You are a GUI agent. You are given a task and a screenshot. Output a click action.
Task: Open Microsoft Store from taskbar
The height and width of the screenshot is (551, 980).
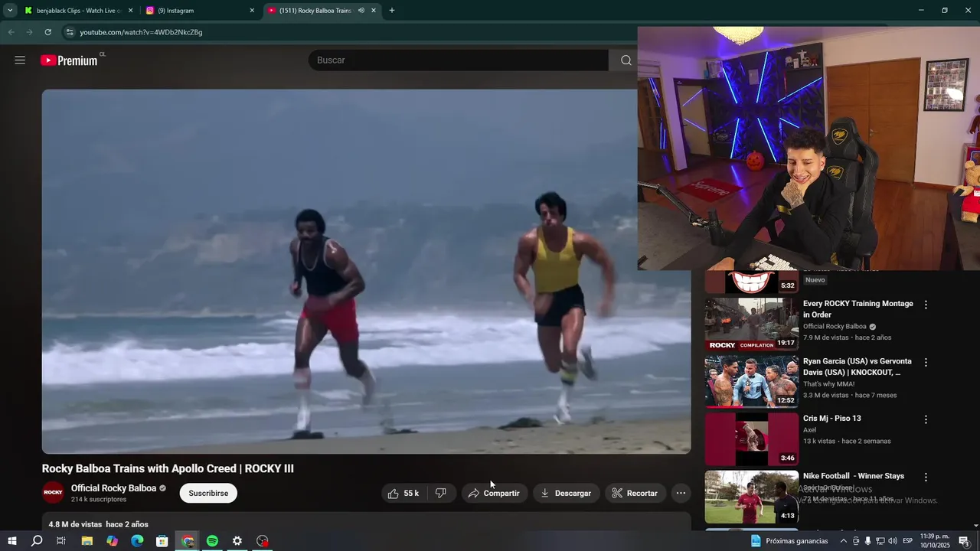click(162, 541)
